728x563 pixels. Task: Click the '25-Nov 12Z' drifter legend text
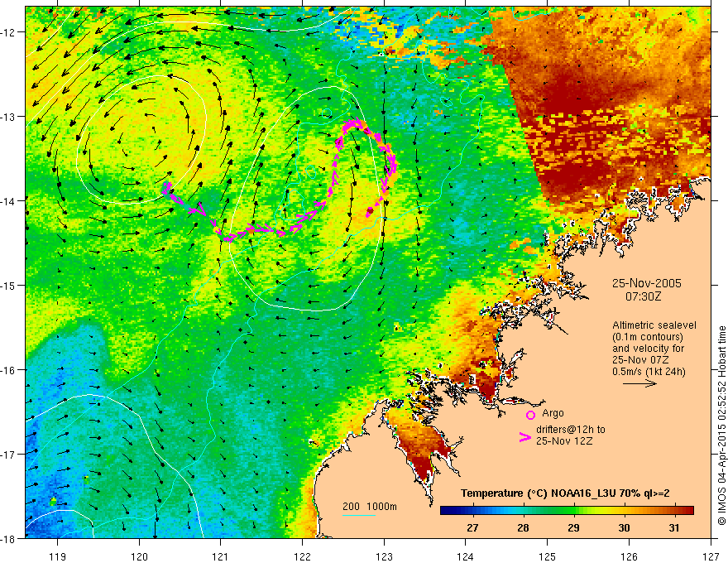pyautogui.click(x=564, y=441)
